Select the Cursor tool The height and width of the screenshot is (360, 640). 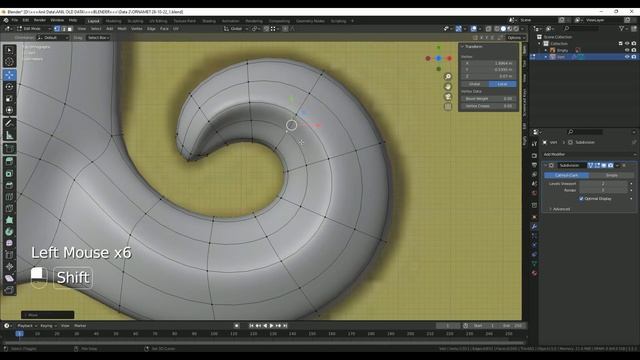tap(9, 62)
